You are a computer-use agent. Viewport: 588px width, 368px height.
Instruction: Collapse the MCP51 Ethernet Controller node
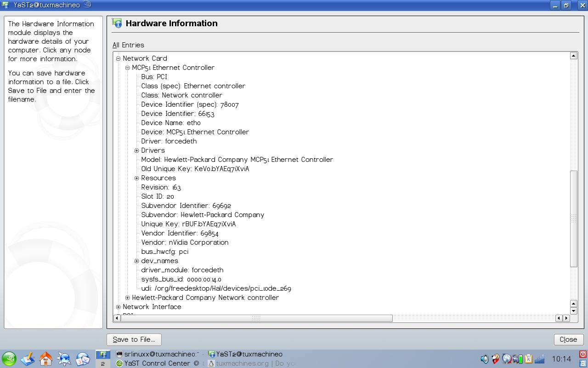(x=128, y=68)
